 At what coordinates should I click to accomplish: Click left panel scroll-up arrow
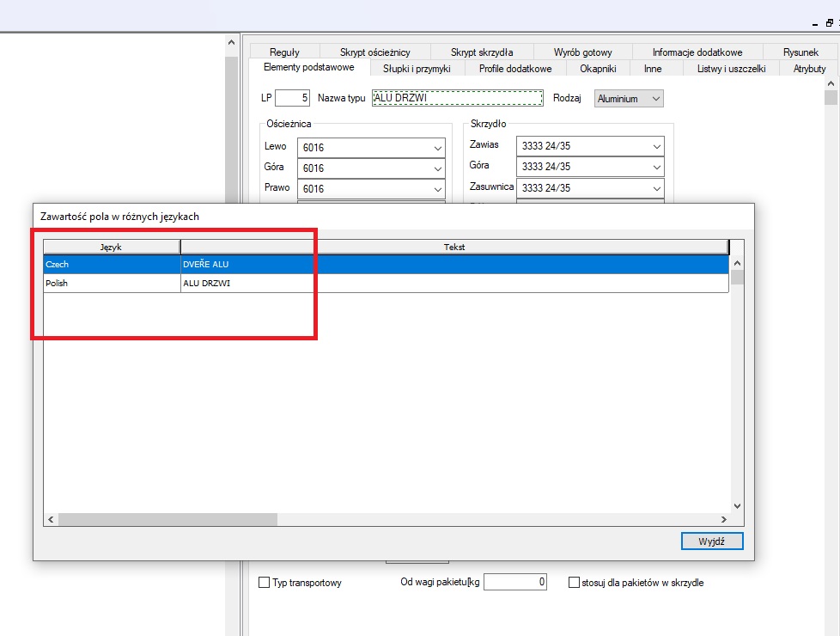(x=231, y=42)
